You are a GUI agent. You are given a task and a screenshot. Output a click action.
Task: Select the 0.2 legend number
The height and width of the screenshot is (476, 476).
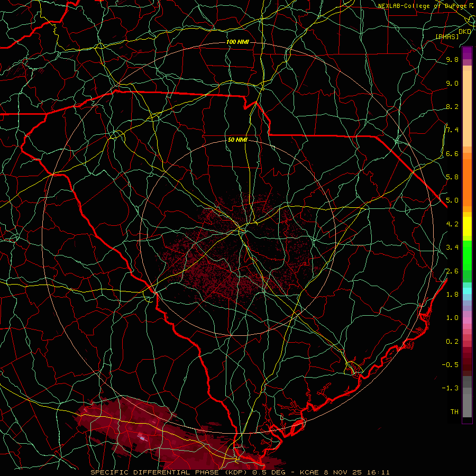tap(452, 341)
